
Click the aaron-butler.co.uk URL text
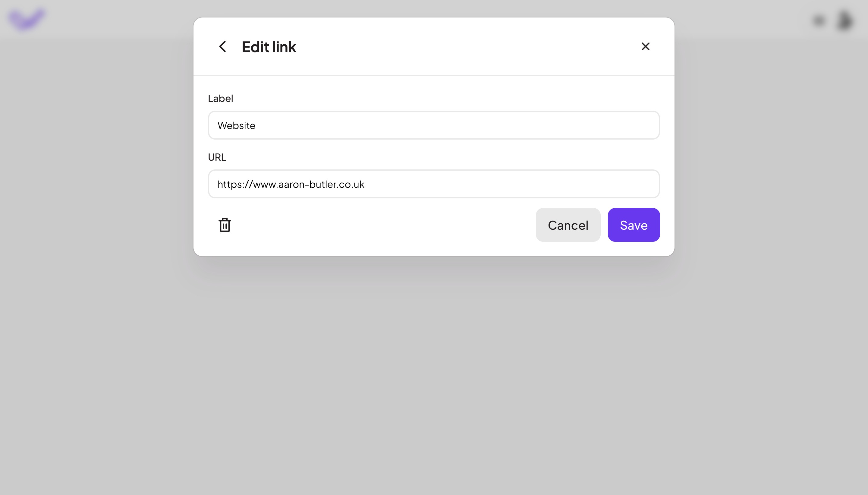[x=291, y=184]
